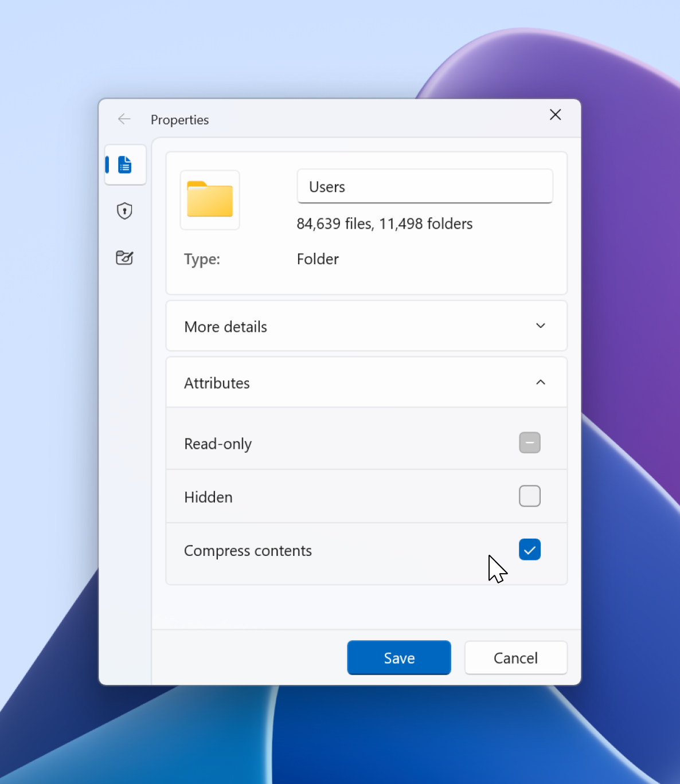
Task: Open the Customization tab folder-pencil icon
Action: pos(124,258)
